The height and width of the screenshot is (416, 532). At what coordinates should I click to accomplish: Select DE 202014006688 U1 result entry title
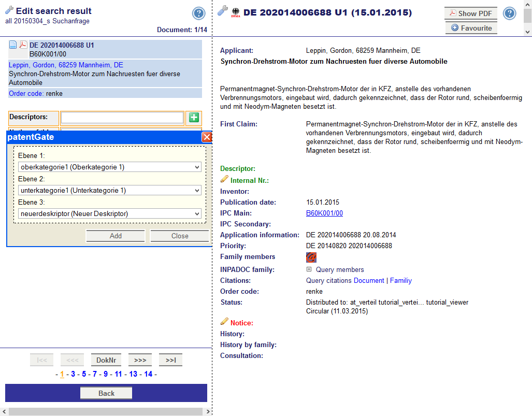click(x=62, y=45)
